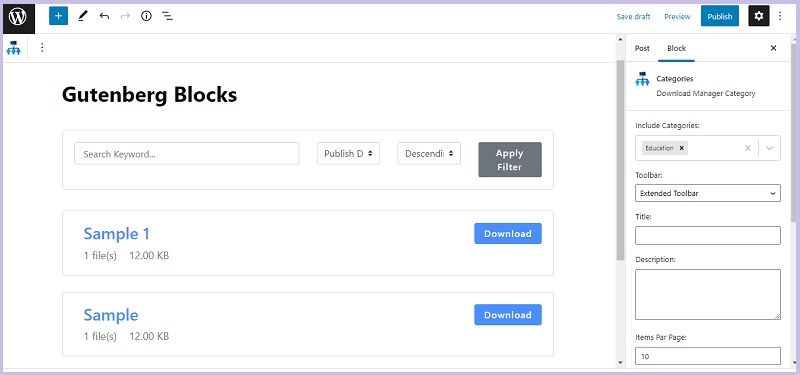
Task: Toggle the settings gear panel
Action: [759, 16]
